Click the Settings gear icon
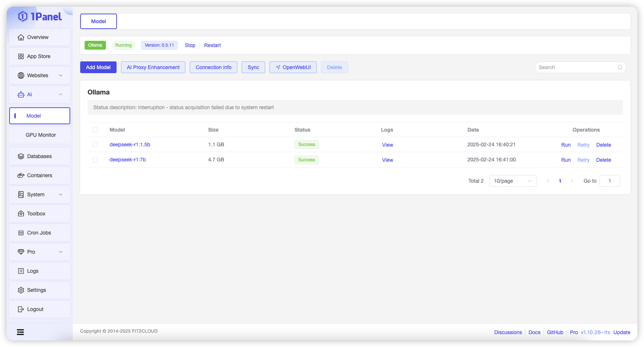 point(21,290)
